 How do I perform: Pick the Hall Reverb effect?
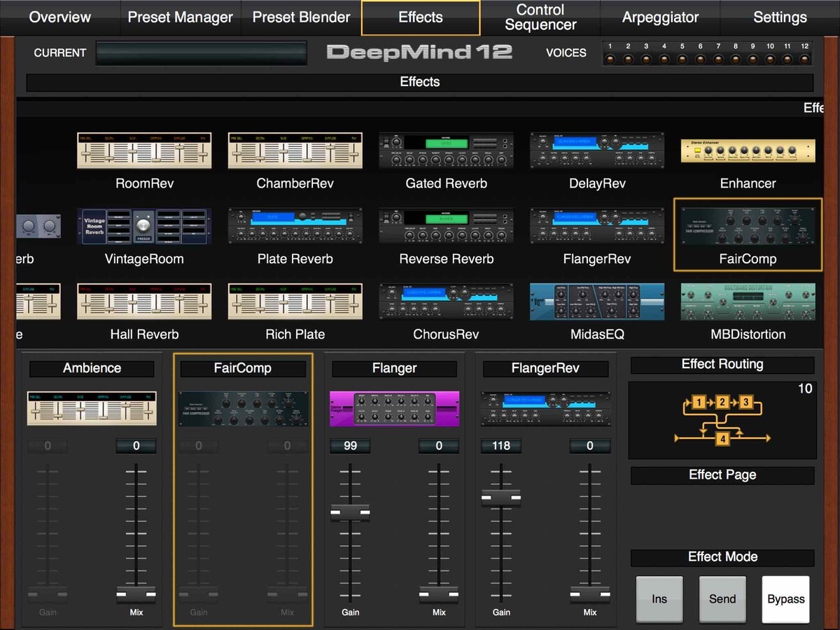[144, 302]
